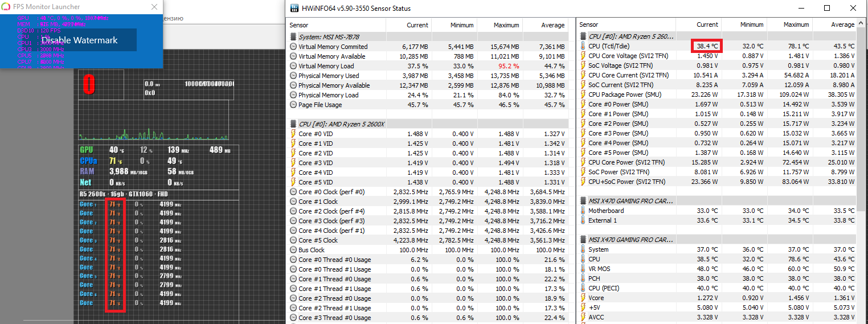868x324 pixels.
Task: Close the FPS Monitor Launcher window
Action: click(154, 7)
